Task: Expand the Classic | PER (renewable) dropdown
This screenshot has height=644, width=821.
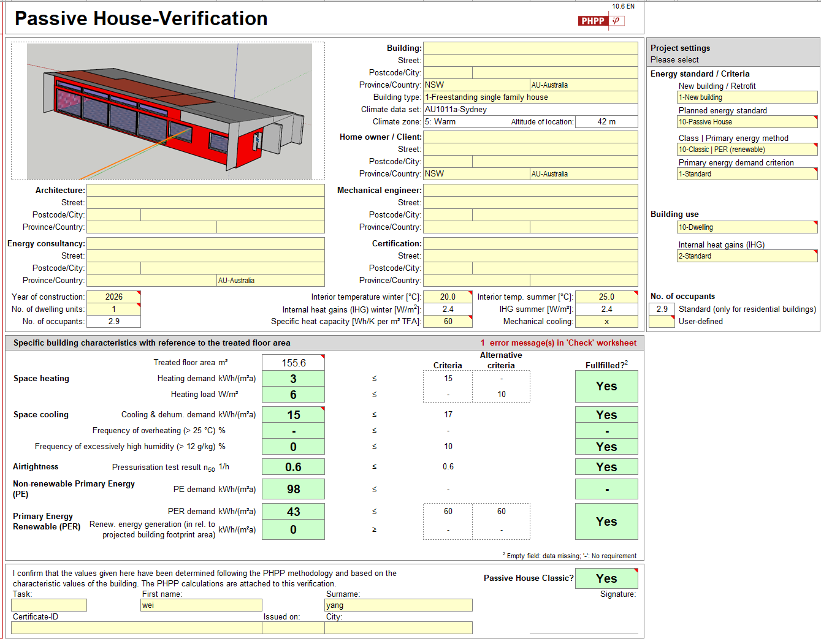Action: coord(747,150)
